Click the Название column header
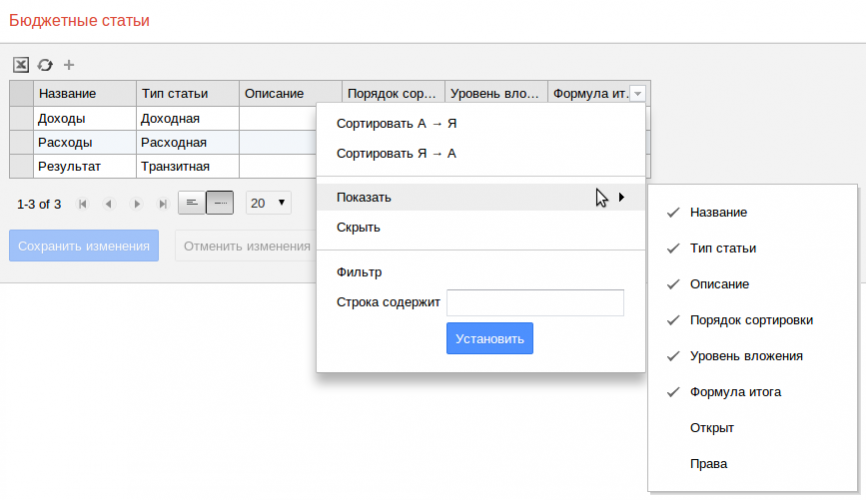The width and height of the screenshot is (866, 500). (x=85, y=93)
